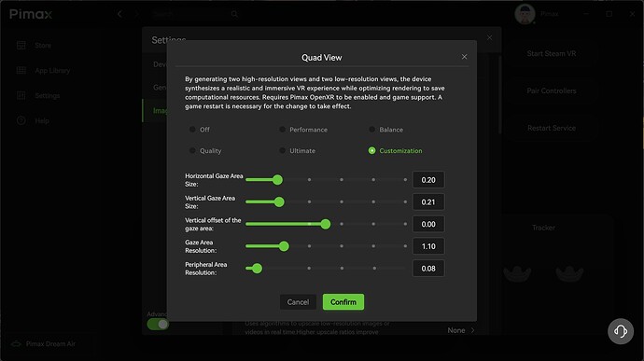This screenshot has height=361, width=644.
Task: Select the Performance radio option
Action: click(282, 130)
